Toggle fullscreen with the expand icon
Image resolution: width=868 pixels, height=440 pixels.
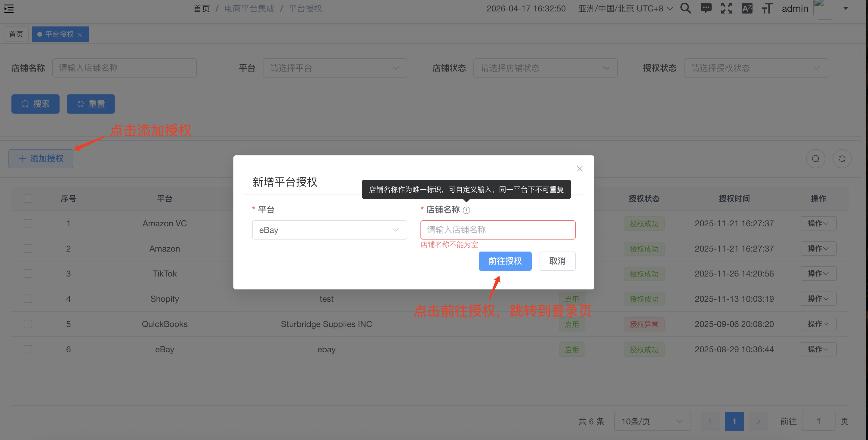pyautogui.click(x=726, y=8)
